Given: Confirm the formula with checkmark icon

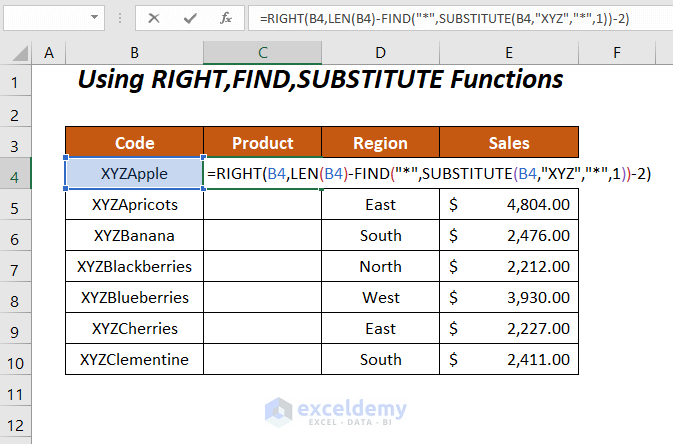Looking at the screenshot, I should (x=190, y=18).
